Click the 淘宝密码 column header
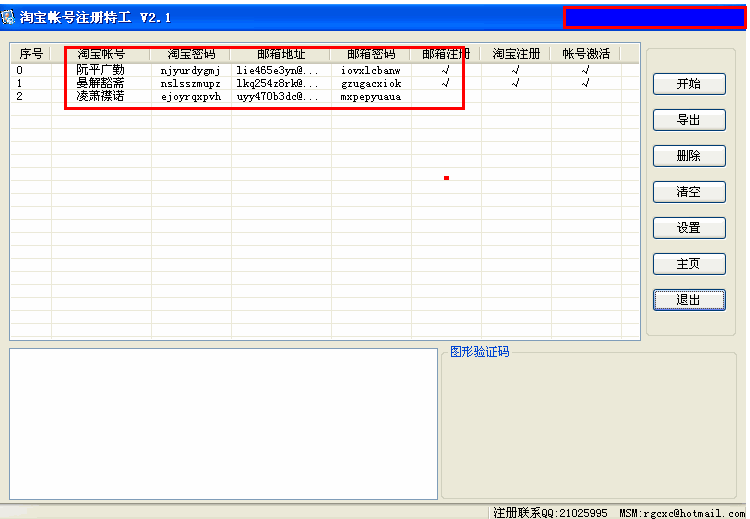Screen dimensions: 750x519 tap(191, 54)
